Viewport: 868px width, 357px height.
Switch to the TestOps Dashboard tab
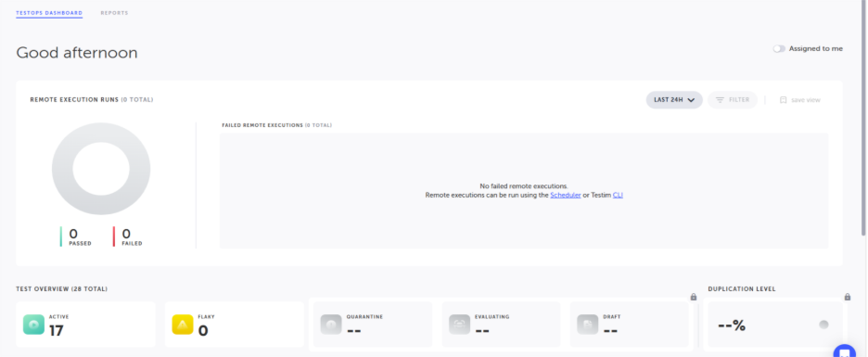[49, 13]
